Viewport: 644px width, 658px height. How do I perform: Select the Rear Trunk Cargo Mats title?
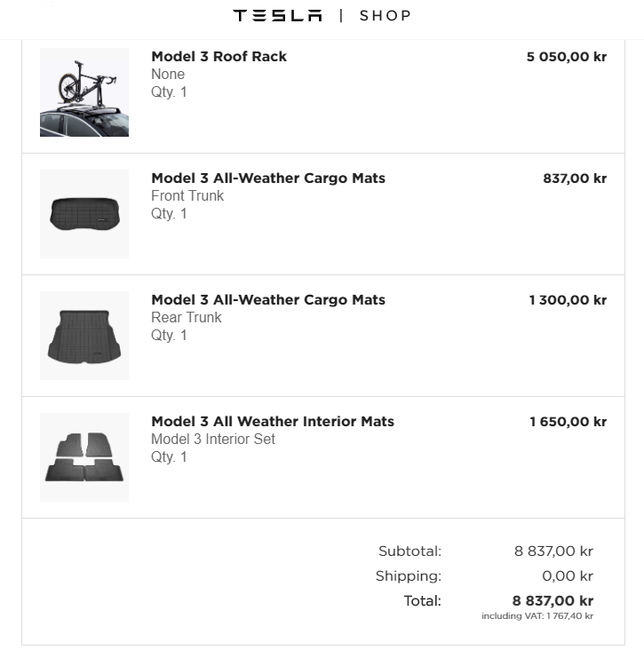click(x=268, y=299)
